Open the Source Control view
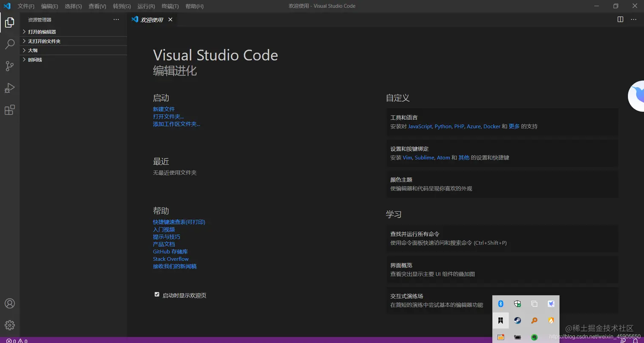The width and height of the screenshot is (644, 343). tap(9, 66)
